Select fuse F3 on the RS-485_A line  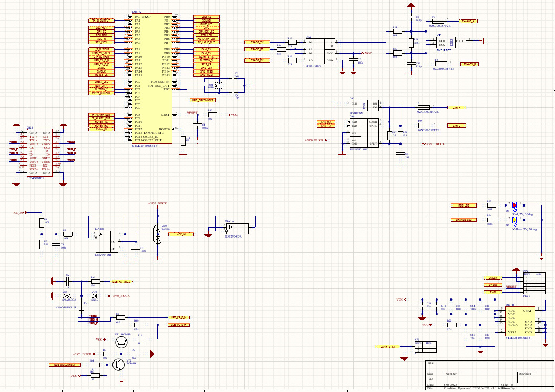coord(438,21)
